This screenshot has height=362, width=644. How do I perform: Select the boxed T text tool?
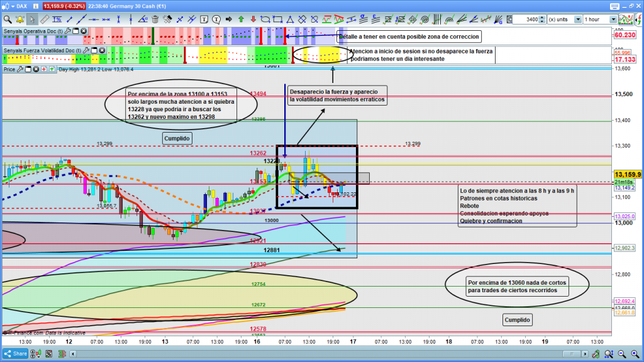click(204, 19)
